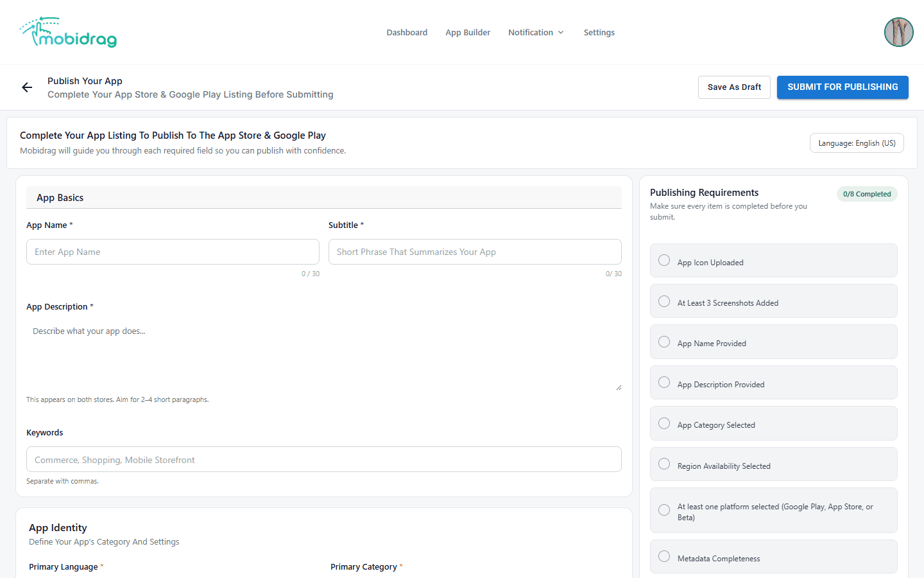This screenshot has height=578, width=924.
Task: Click into the App Description textarea
Action: (324, 355)
